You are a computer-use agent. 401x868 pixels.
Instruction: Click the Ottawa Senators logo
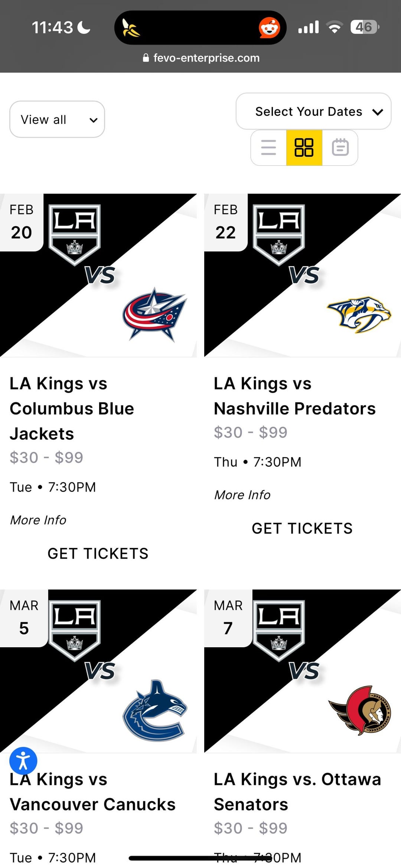click(x=360, y=710)
